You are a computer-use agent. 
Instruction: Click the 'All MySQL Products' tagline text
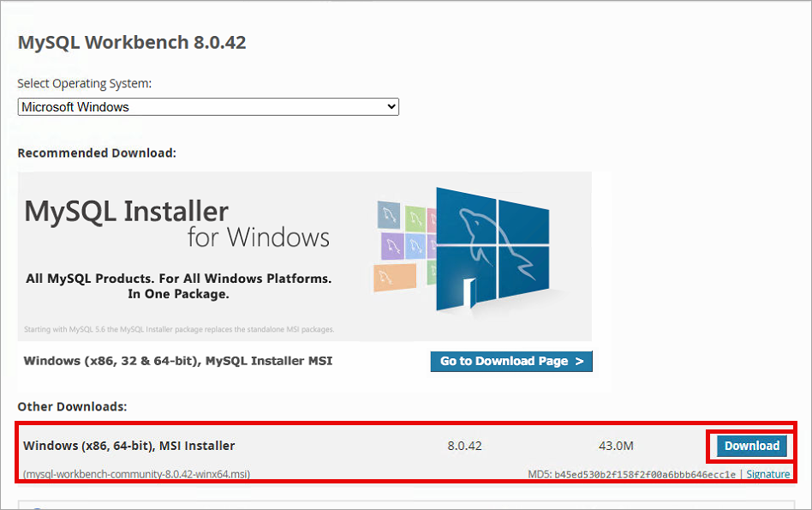point(179,286)
